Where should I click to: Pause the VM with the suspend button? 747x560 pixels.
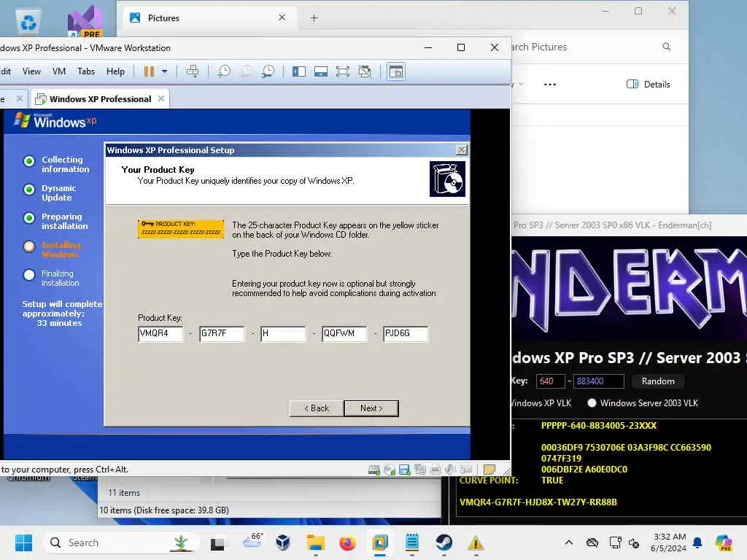click(149, 71)
